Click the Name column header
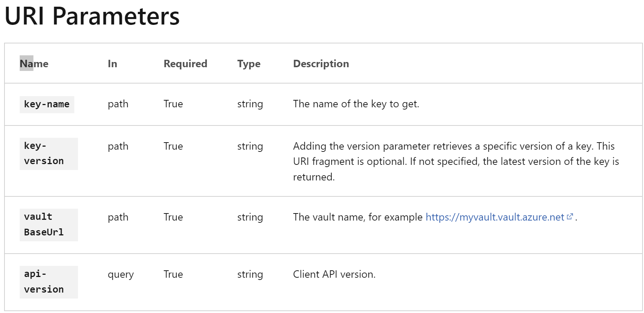Screen dimensions: 644x313 (34, 63)
